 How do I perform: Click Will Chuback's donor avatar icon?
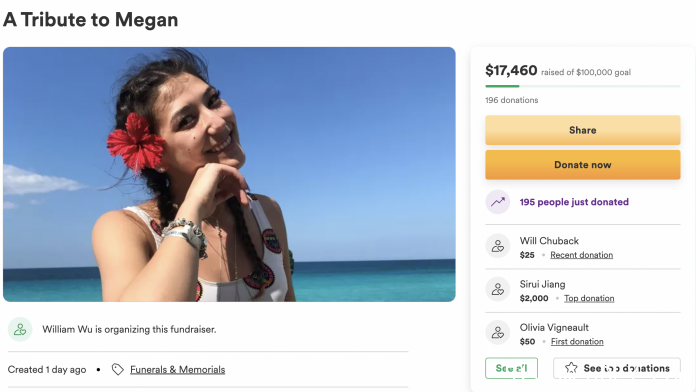(x=498, y=246)
